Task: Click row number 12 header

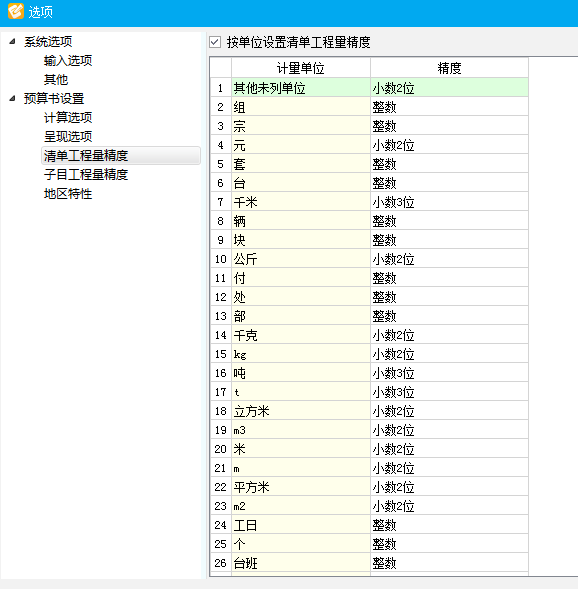Action: pos(220,297)
